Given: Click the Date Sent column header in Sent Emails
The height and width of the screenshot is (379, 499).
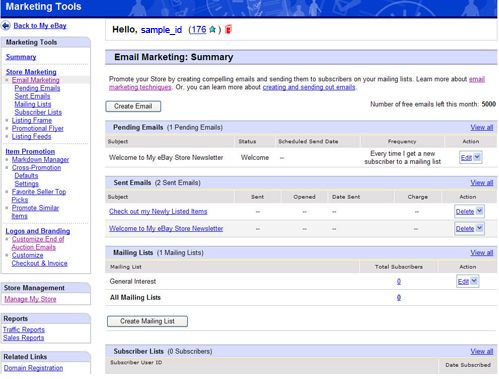Looking at the screenshot, I should click(x=346, y=197).
